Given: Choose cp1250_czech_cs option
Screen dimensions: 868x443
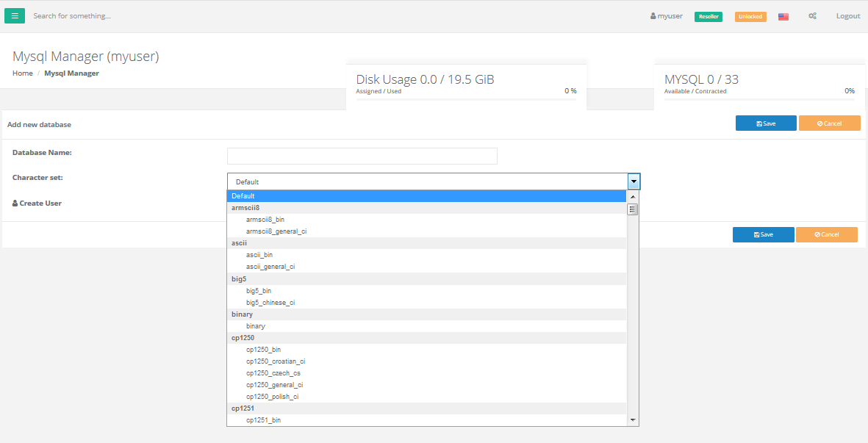Looking at the screenshot, I should point(427,373).
